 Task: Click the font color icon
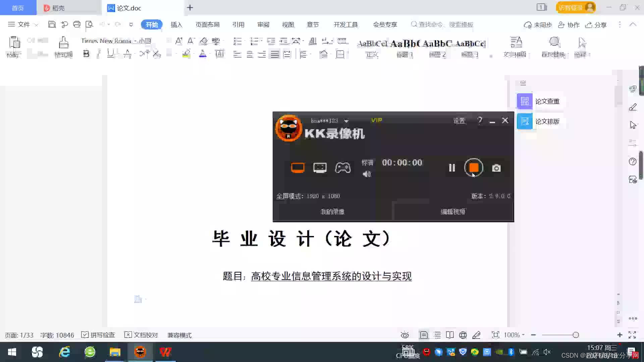(x=203, y=54)
